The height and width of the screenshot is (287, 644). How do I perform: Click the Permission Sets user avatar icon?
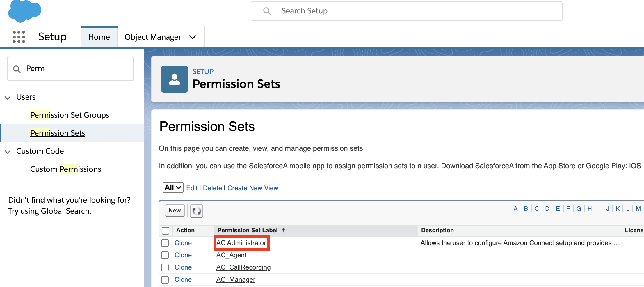(175, 79)
